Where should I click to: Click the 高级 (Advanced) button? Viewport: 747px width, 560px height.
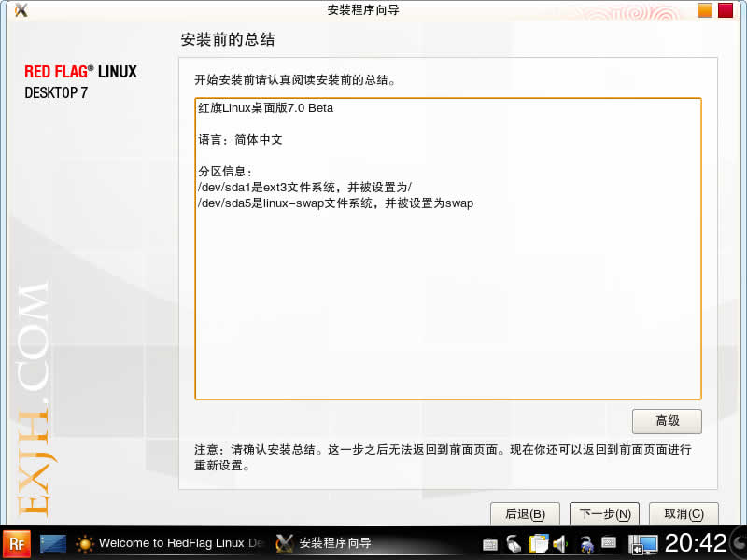[667, 421]
